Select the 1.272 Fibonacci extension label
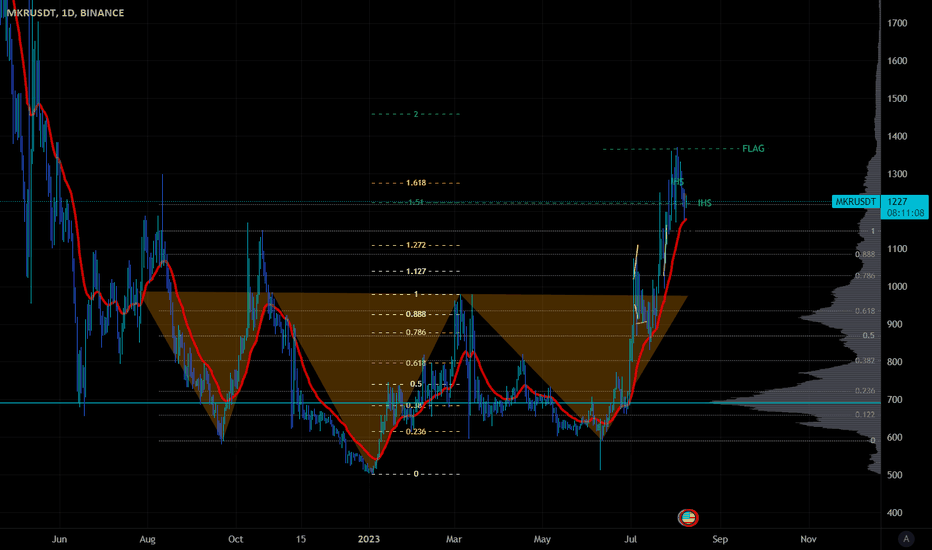This screenshot has width=932, height=550. [x=416, y=245]
